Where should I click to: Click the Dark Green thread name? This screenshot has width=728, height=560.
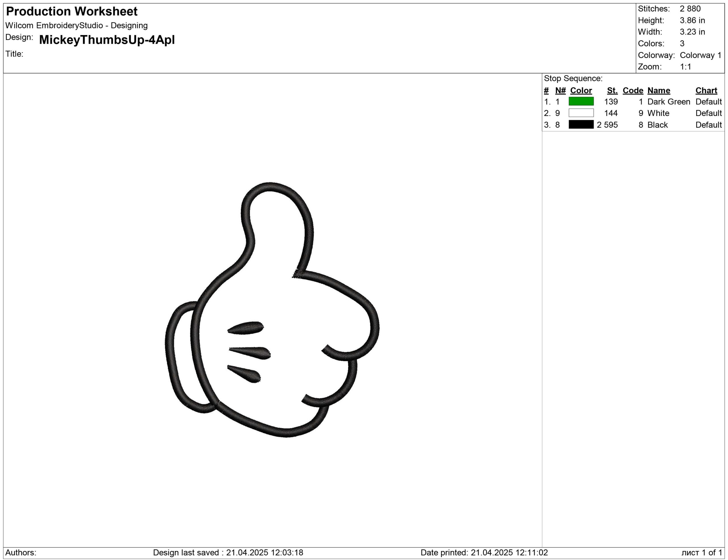pyautogui.click(x=668, y=101)
